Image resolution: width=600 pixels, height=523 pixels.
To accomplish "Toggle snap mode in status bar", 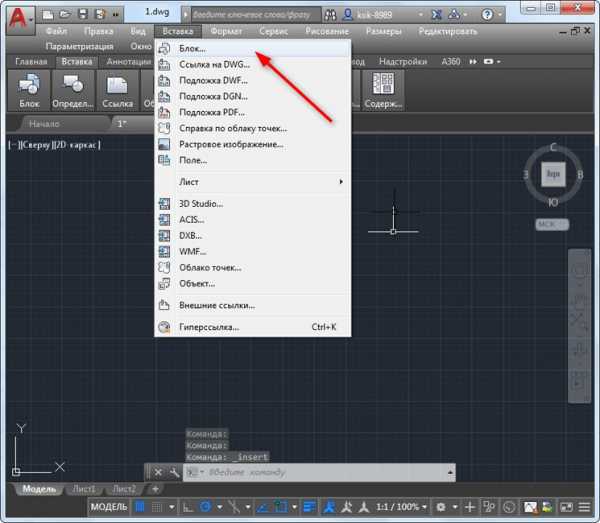I will point(157,507).
